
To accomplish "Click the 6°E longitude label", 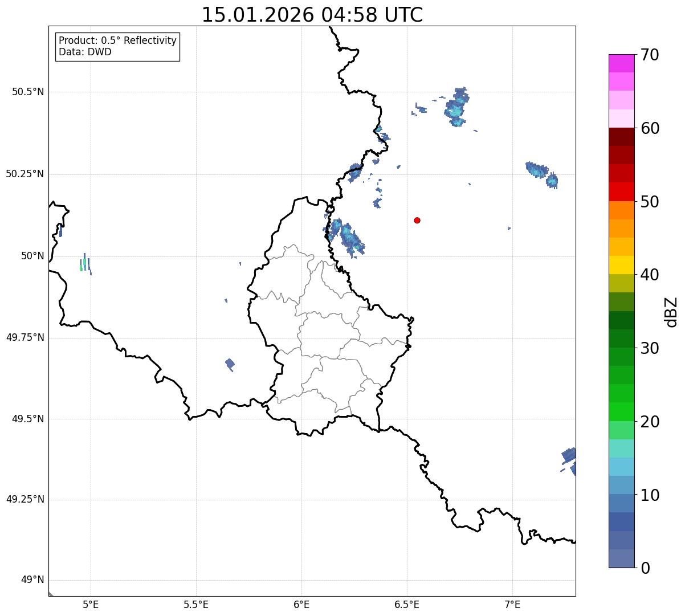I will [301, 605].
